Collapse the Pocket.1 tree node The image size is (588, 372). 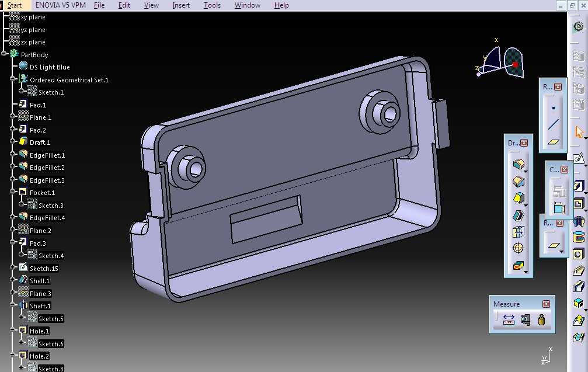[13, 191]
